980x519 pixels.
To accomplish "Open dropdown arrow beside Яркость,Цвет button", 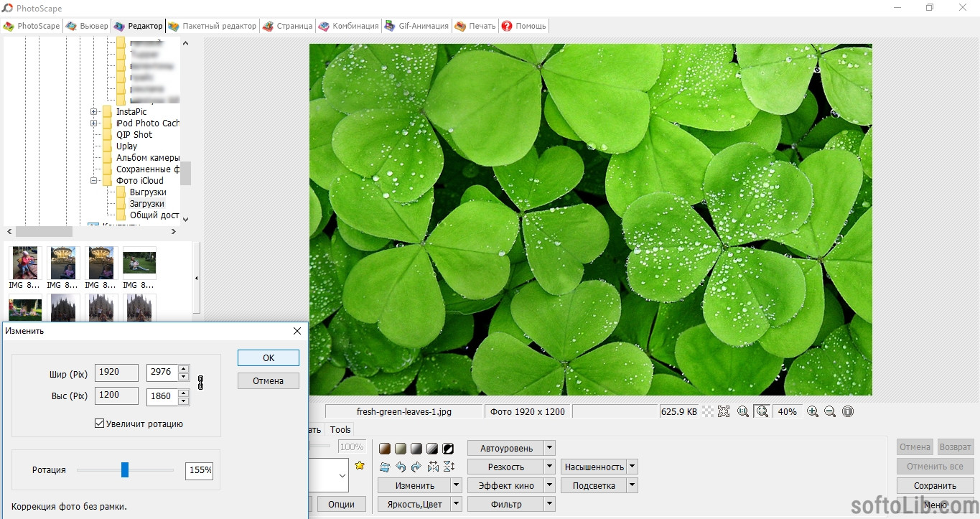I will point(456,504).
